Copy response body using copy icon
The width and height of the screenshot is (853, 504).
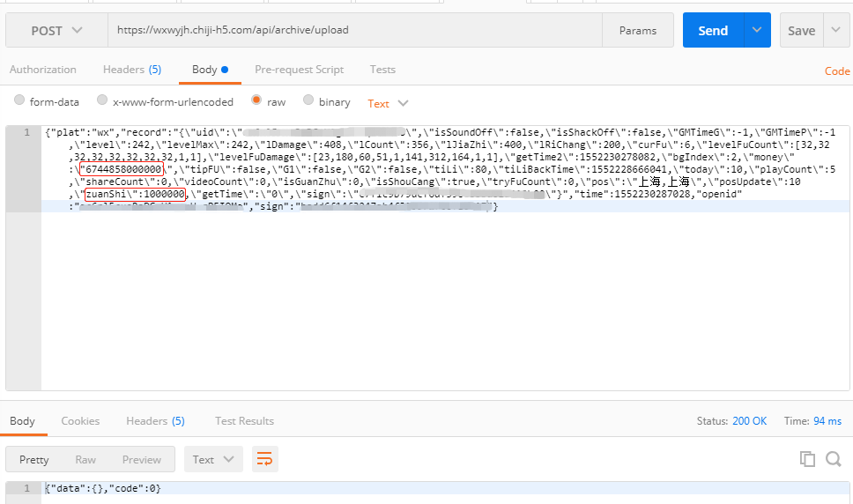click(x=807, y=459)
